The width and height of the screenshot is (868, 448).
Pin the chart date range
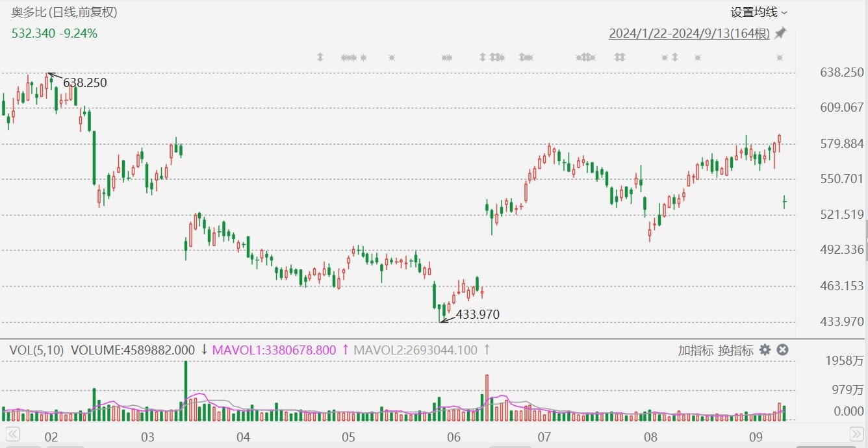click(x=780, y=33)
